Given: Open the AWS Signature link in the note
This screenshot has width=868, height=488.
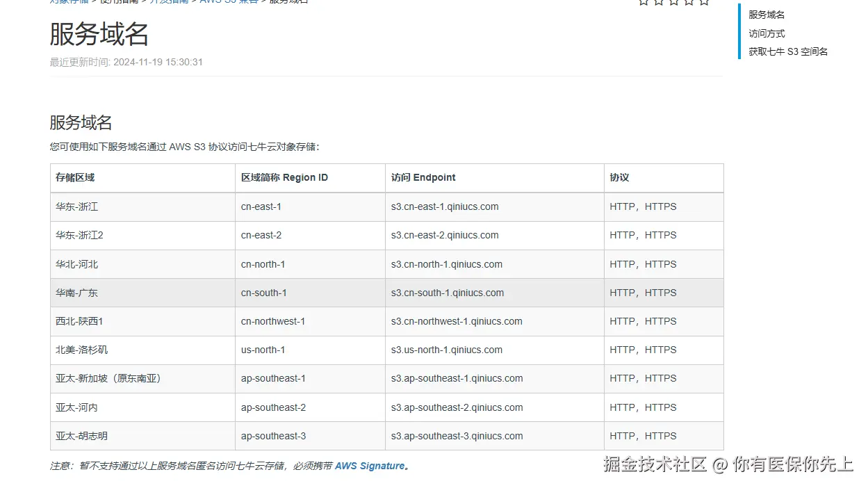Looking at the screenshot, I should point(370,466).
